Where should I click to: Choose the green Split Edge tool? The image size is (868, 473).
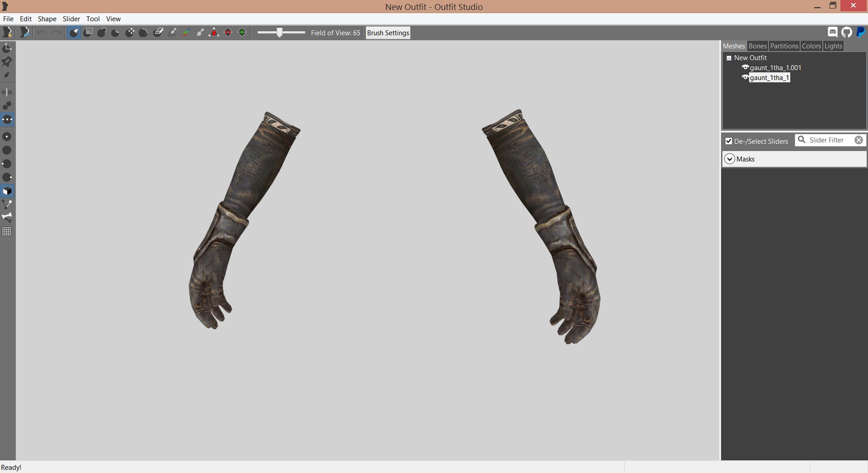242,33
